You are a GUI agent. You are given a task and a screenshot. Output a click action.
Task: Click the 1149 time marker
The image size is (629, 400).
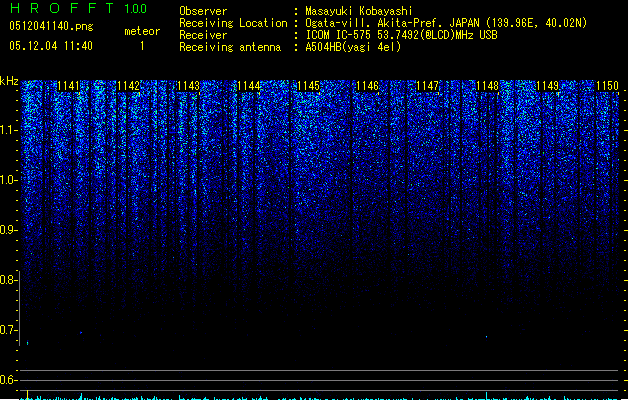tap(548, 86)
